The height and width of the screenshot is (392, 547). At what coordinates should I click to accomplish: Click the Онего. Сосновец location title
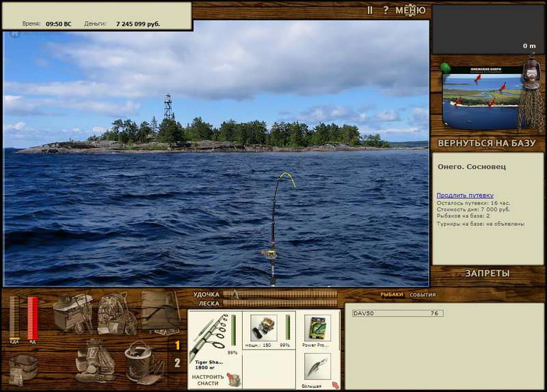(x=472, y=166)
